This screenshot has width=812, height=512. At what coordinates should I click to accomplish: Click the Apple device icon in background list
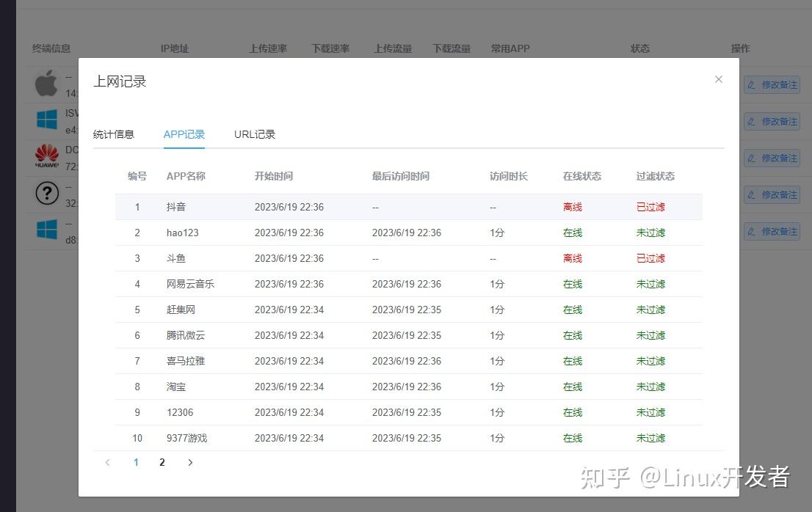(x=46, y=83)
